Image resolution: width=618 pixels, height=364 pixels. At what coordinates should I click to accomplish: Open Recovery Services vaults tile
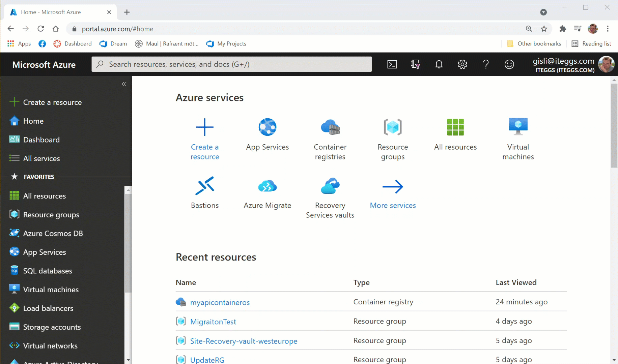click(330, 198)
